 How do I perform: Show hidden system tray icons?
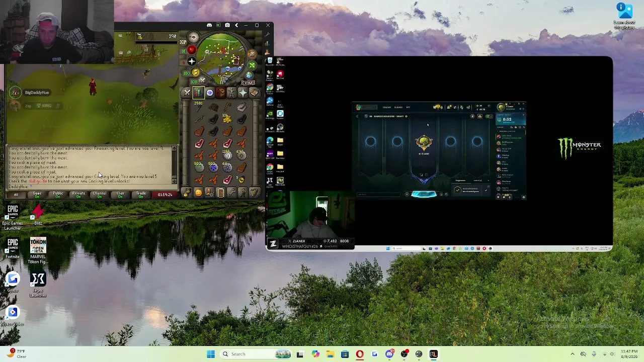pos(572,354)
